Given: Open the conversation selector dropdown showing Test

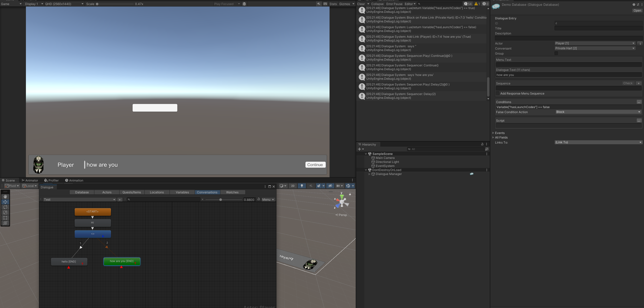Looking at the screenshot, I should point(79,200).
